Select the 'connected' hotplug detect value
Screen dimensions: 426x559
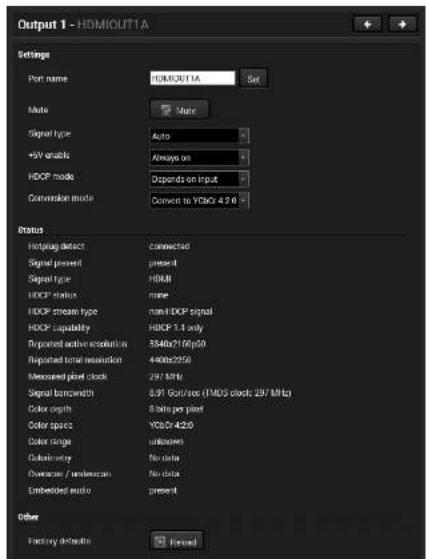pyautogui.click(x=169, y=246)
